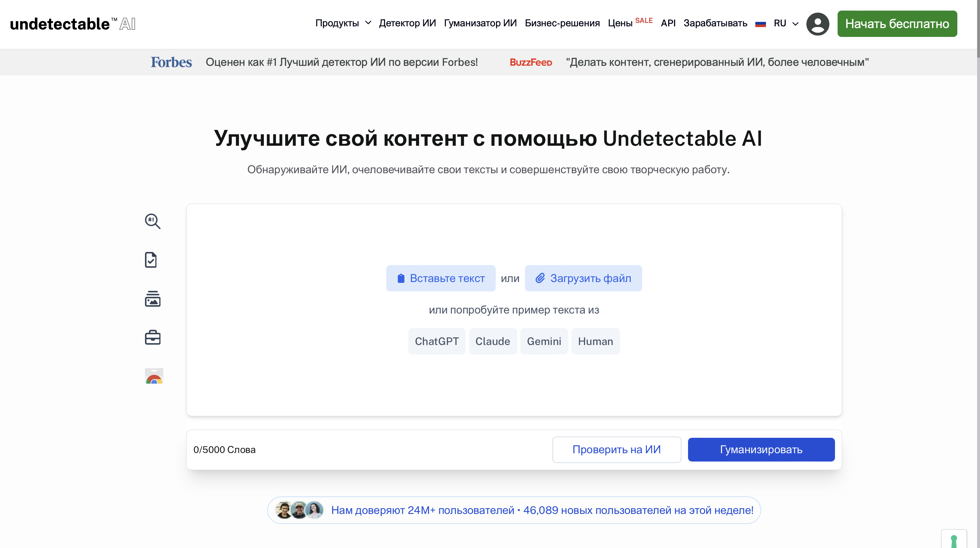Go to Бизнес-решения page
The width and height of the screenshot is (980, 548).
click(562, 23)
